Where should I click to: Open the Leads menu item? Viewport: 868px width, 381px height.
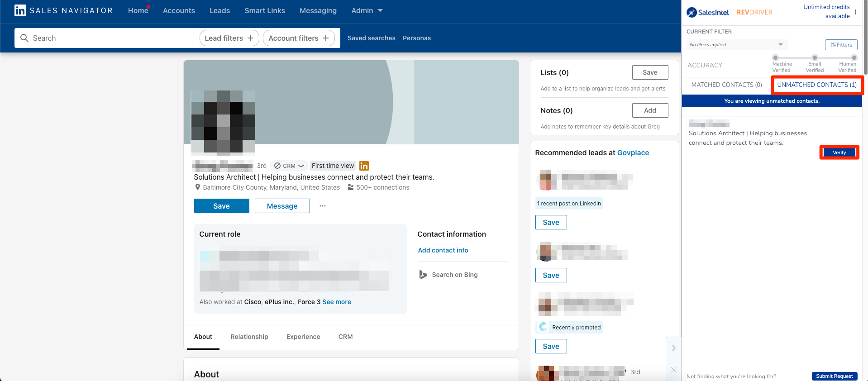(x=219, y=10)
